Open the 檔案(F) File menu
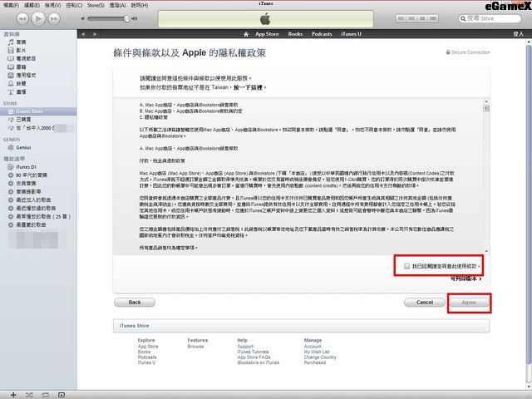This screenshot has width=532, height=399. tap(11, 6)
